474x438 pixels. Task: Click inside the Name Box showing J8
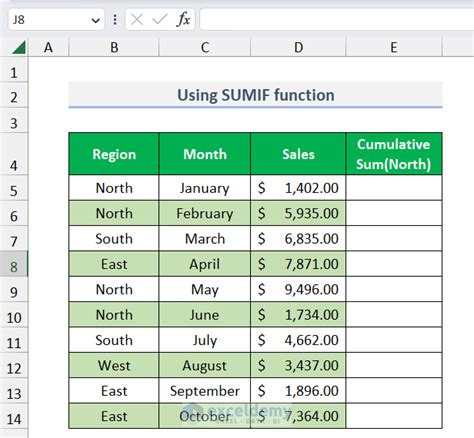(49, 20)
